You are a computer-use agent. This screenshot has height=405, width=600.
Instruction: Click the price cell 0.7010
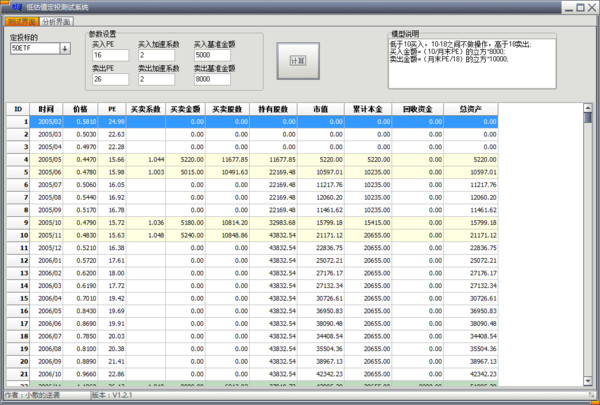click(x=80, y=299)
